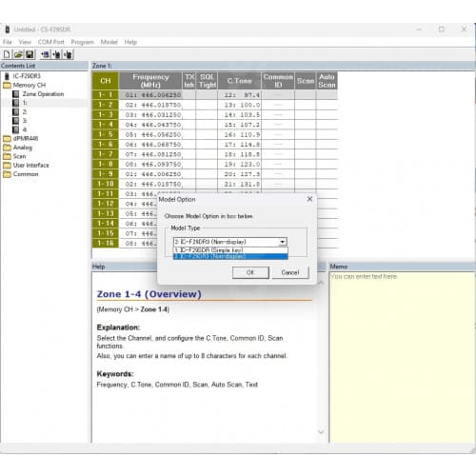
Task: Click the Common ID column header
Action: coord(278,81)
